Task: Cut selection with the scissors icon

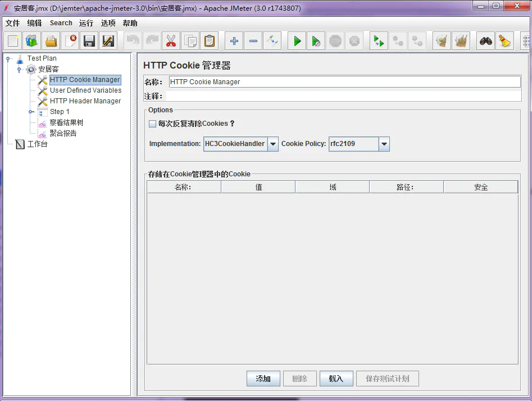Action: (171, 41)
